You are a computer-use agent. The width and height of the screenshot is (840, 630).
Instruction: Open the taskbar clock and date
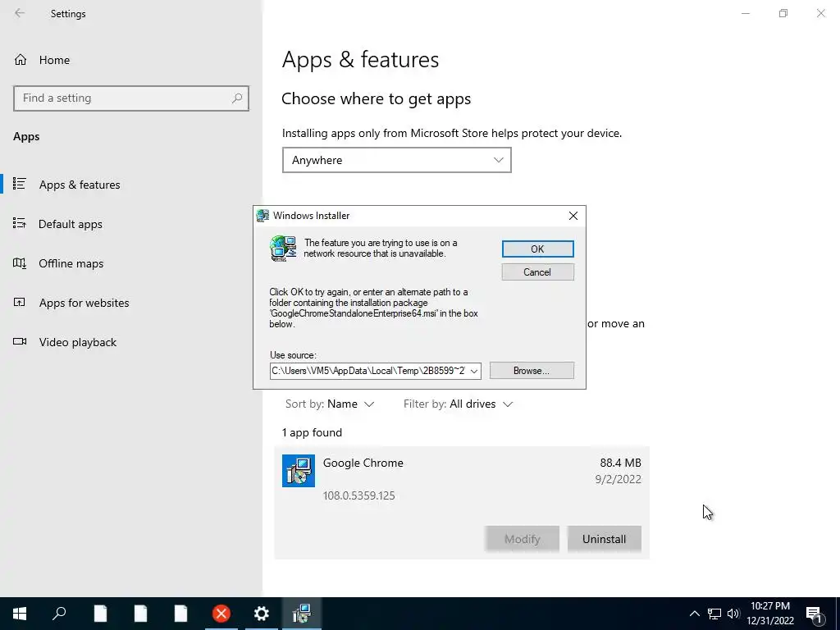[x=769, y=614]
